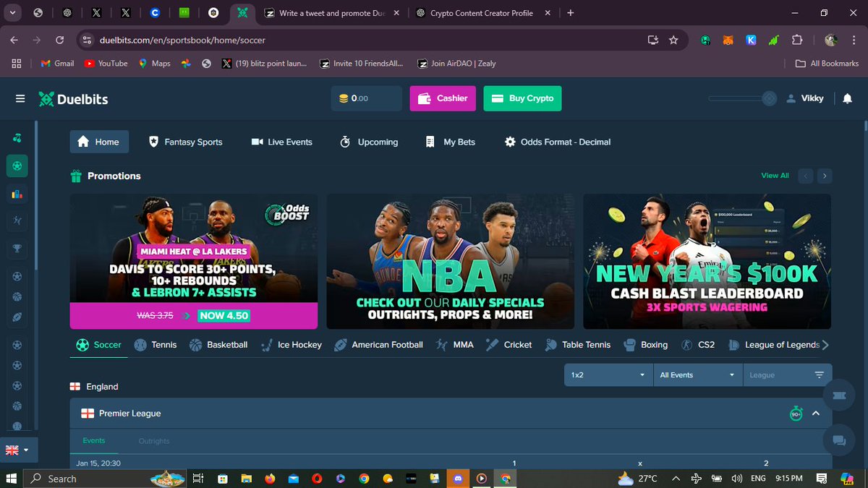Viewport: 868px width, 488px height.
Task: Open All Bookmarks folder
Action: (827, 64)
